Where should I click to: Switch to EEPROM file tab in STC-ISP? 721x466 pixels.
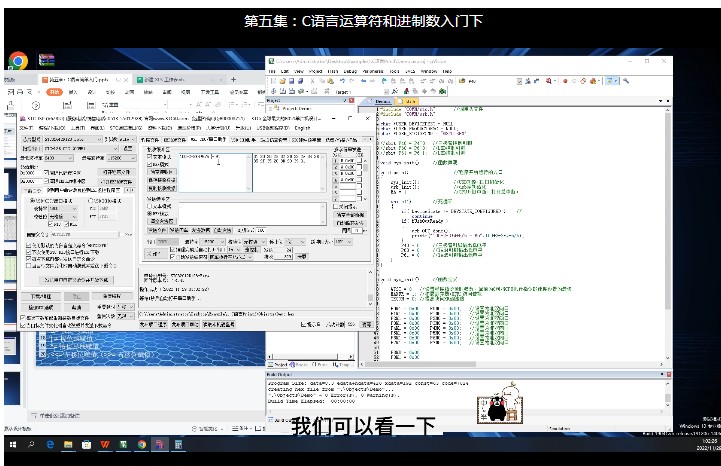click(x=174, y=139)
